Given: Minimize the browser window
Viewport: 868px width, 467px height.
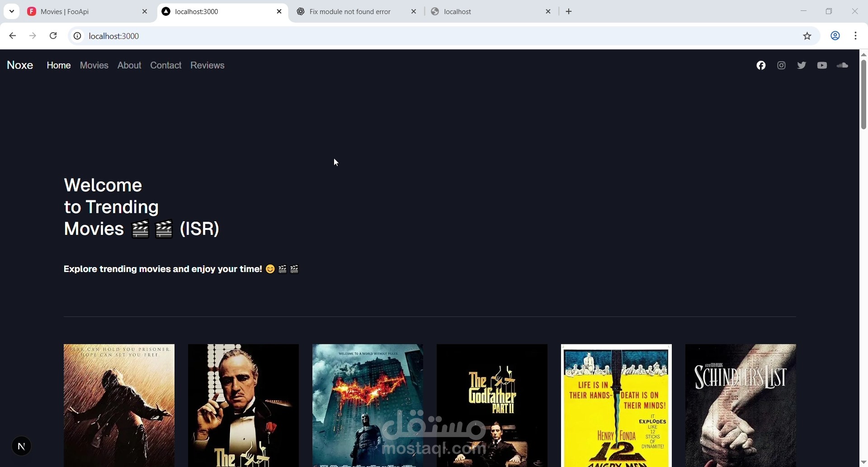Looking at the screenshot, I should tap(804, 11).
